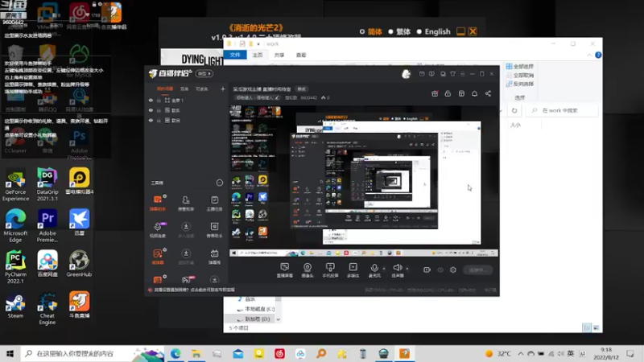Open 查看 tab in Explorer ribbon
This screenshot has width=644, height=362.
coord(301,55)
